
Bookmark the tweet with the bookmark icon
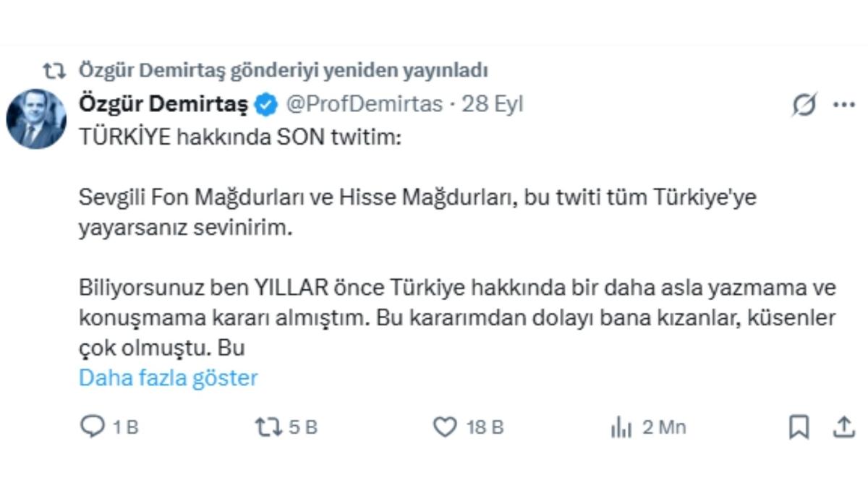(x=799, y=427)
